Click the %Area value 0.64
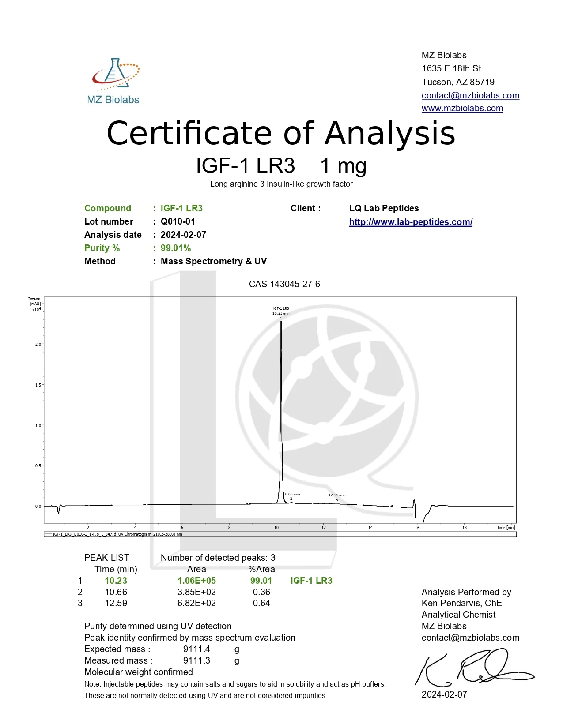Image resolution: width=563 pixels, height=728 pixels. [x=261, y=603]
